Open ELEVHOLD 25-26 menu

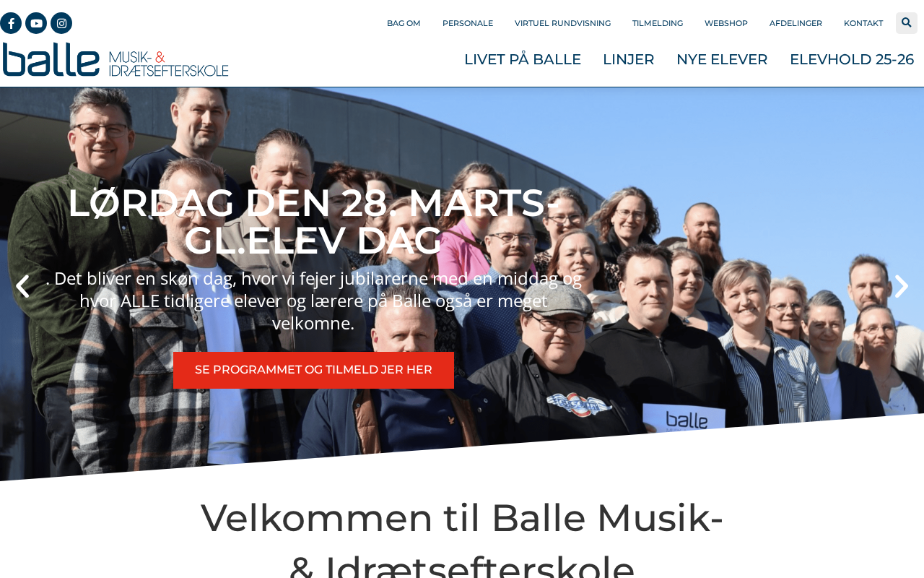pyautogui.click(x=852, y=59)
